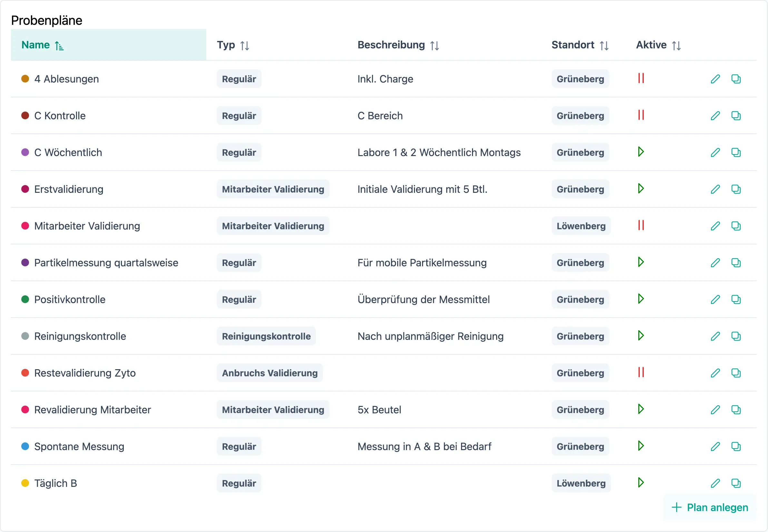Edit the "Mitarbeiter Validierung" plan
Image resolution: width=768 pixels, height=532 pixels.
[715, 226]
